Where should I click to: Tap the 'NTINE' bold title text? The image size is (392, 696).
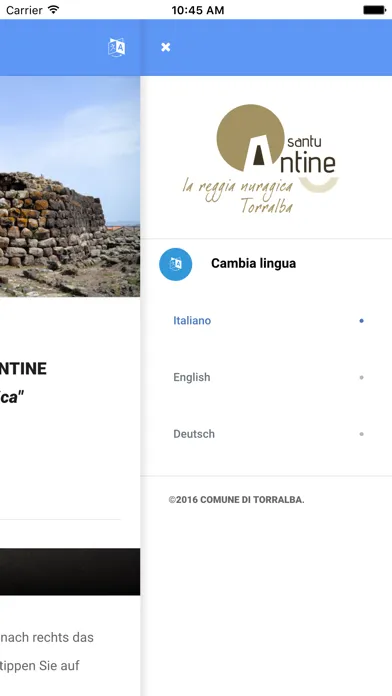[x=24, y=369]
